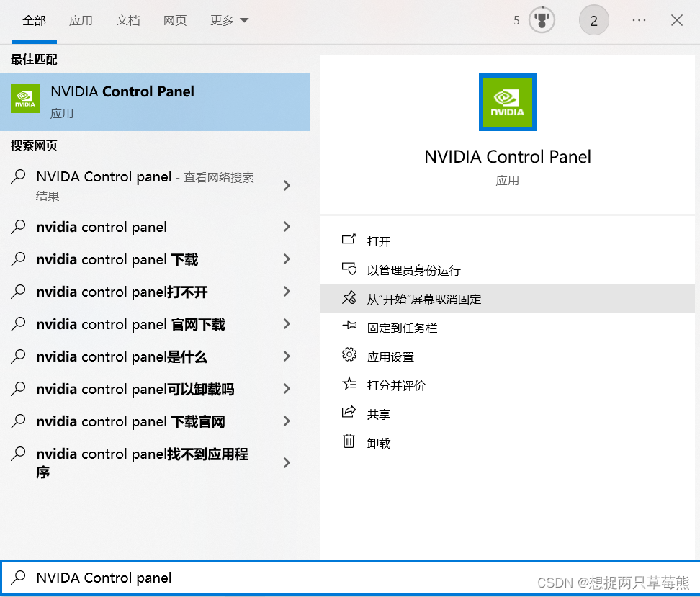Expand arrow for plain 'nvidia control panel' suggestion
Viewport: 700px width, 597px height.
287,227
